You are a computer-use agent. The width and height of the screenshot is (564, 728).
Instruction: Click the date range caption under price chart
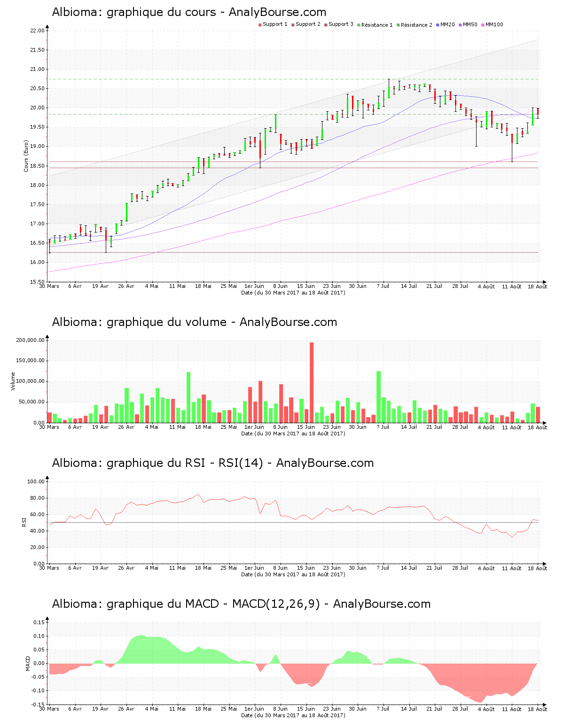tap(293, 293)
